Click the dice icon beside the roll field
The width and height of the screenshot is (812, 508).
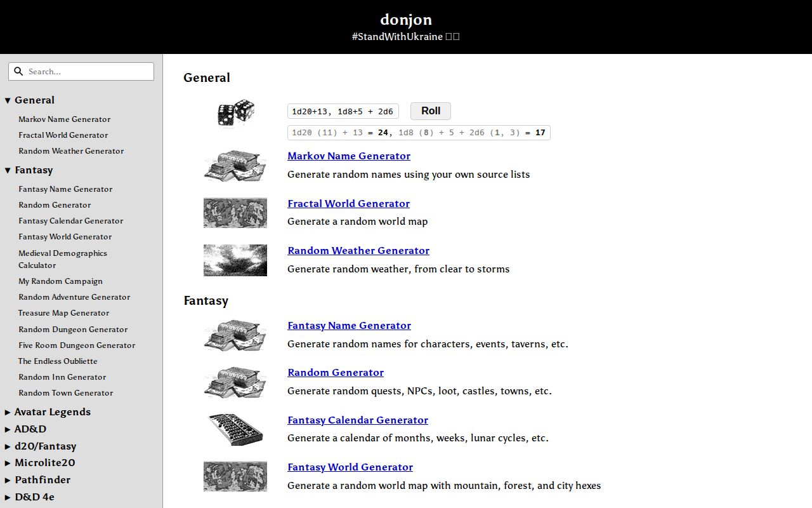235,111
